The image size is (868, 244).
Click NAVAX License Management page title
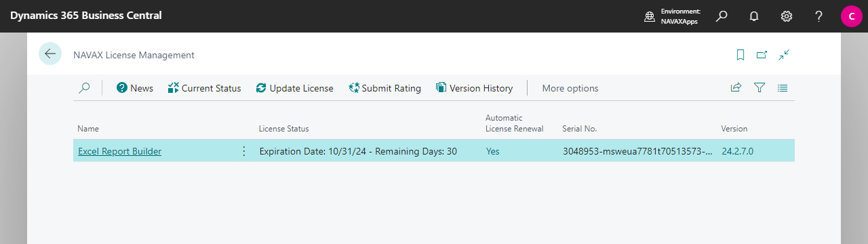(x=134, y=55)
